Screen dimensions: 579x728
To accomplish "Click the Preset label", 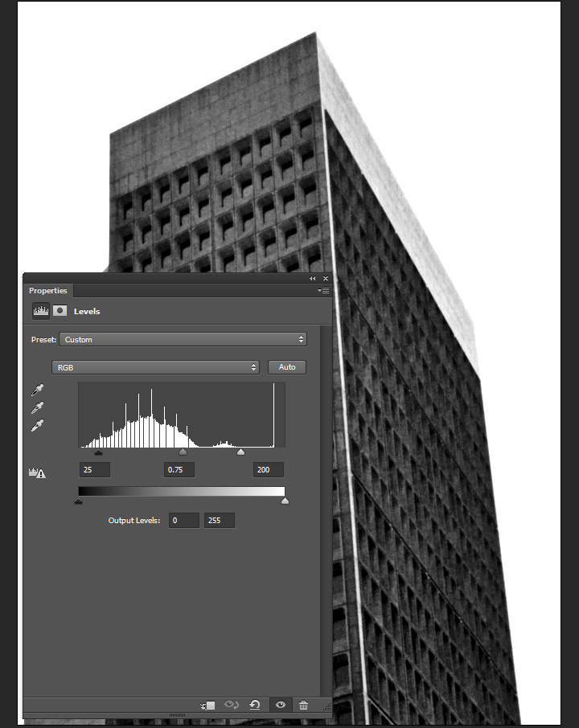I will pyautogui.click(x=43, y=339).
